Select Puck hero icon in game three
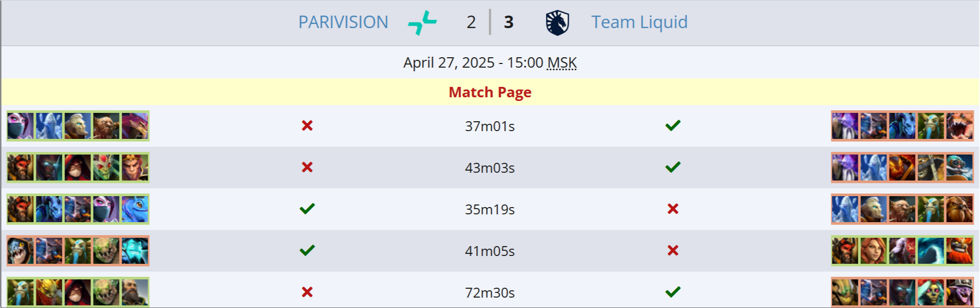 tap(135, 209)
